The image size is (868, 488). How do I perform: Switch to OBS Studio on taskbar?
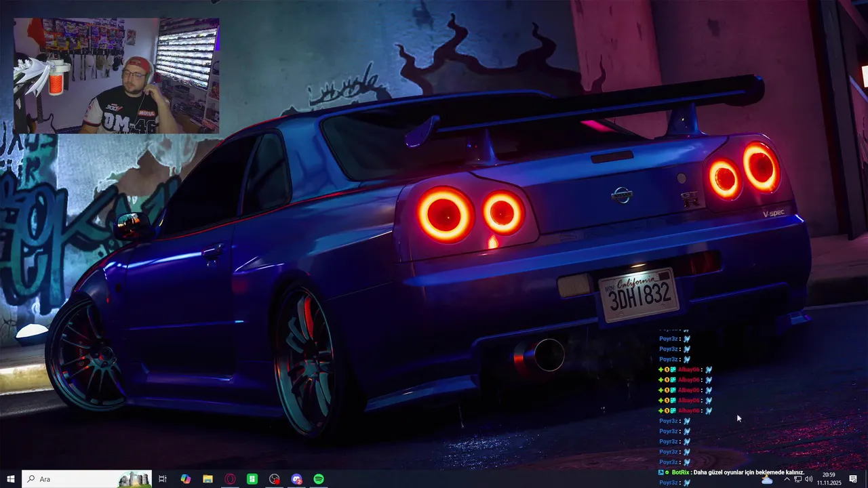(x=274, y=479)
